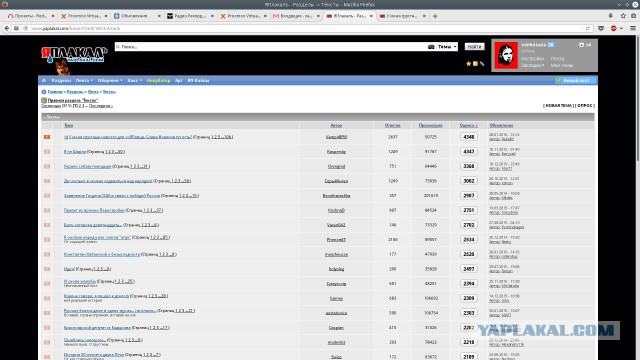This screenshot has height=360, width=640.
Task: Click the topic icon in the 3268 row
Action: click(47, 166)
